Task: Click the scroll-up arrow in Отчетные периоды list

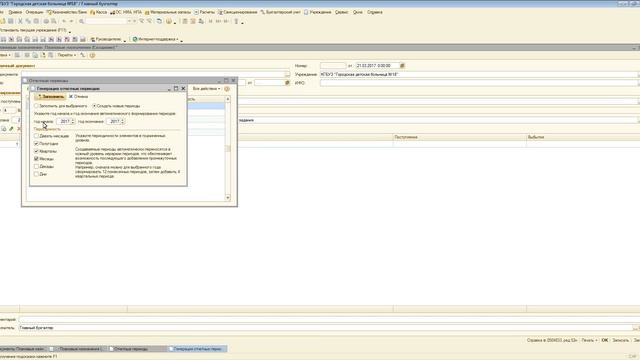Action: pyautogui.click(x=228, y=99)
